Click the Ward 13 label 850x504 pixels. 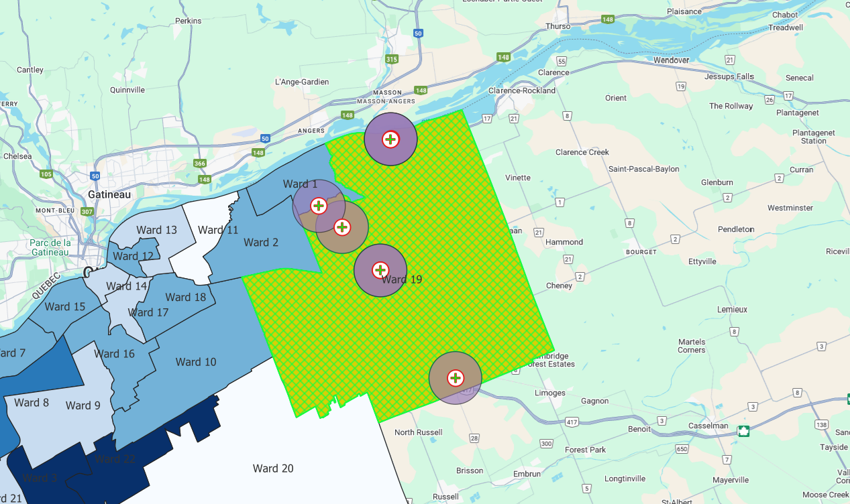tap(156, 230)
